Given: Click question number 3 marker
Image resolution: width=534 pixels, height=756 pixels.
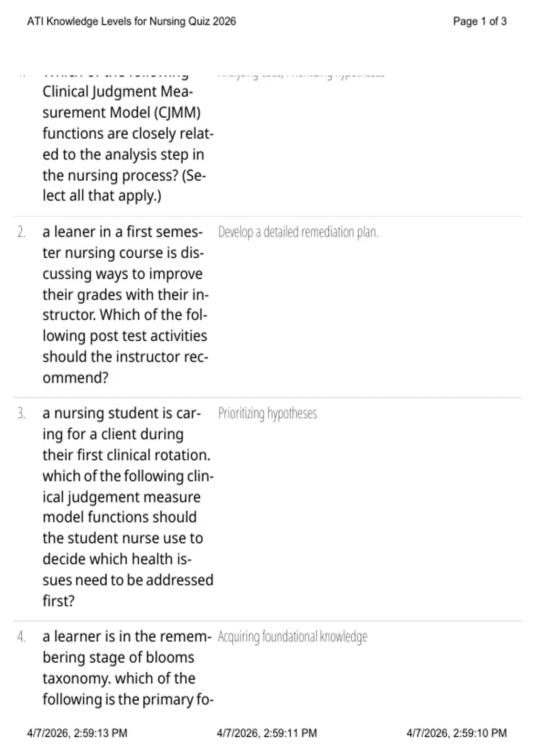Looking at the screenshot, I should 21,413.
